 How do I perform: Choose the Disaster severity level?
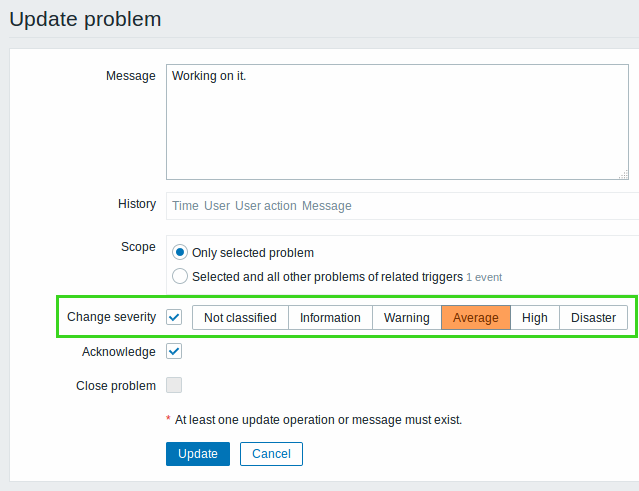[593, 318]
